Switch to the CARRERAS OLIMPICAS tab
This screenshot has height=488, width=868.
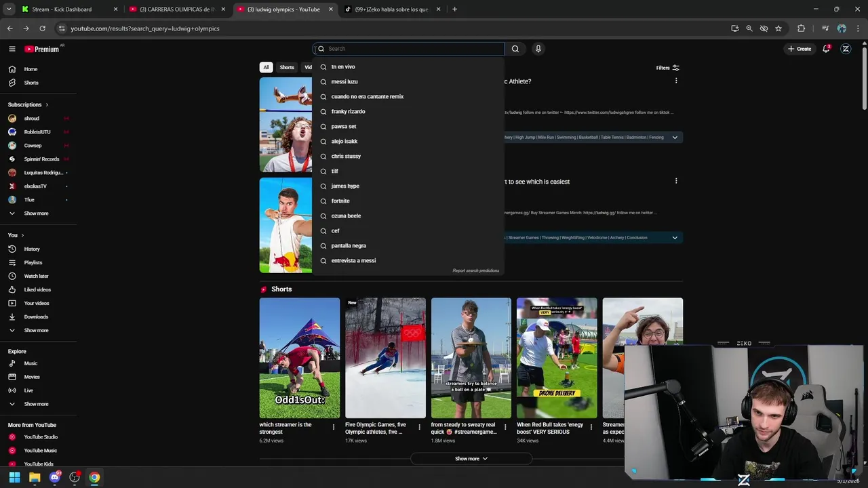click(176, 9)
